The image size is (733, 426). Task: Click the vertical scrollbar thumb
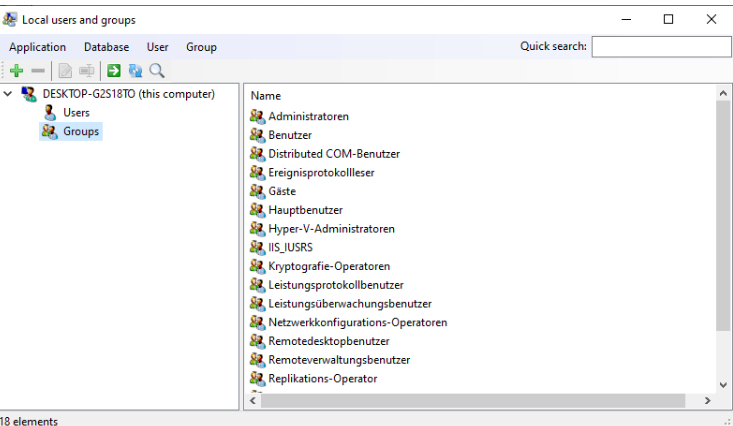point(723,216)
